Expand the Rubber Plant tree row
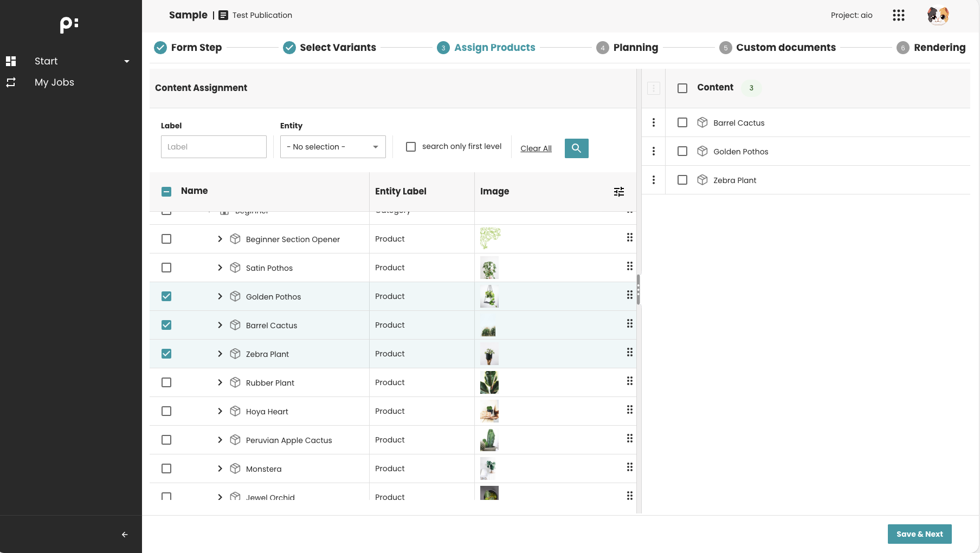Viewport: 980px width, 553px height. click(220, 382)
